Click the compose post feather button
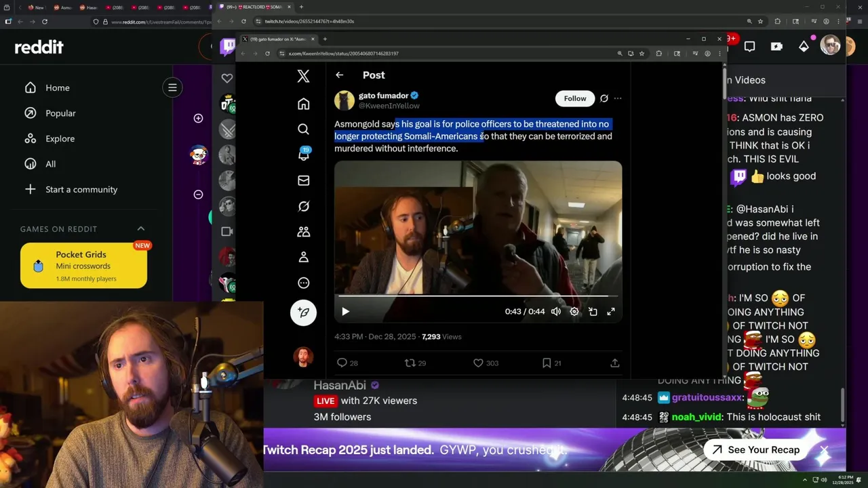 coord(303,312)
